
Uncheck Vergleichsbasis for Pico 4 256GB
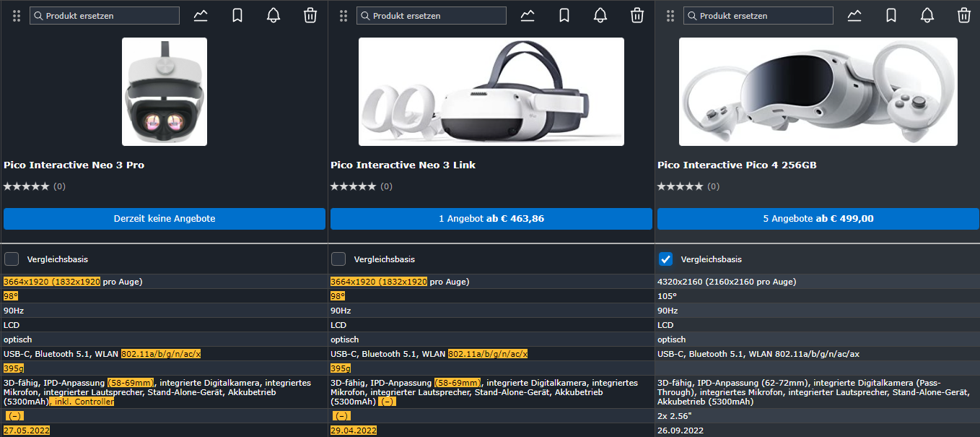(x=665, y=259)
